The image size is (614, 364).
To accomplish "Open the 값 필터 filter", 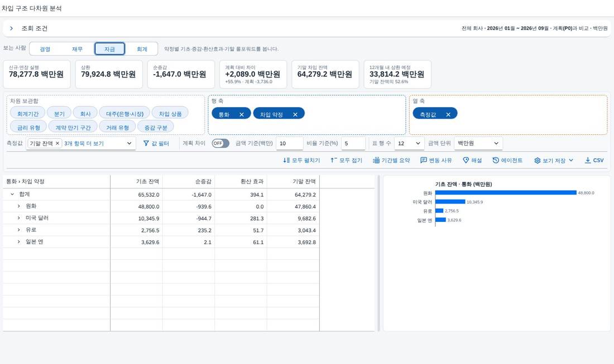I will (156, 143).
